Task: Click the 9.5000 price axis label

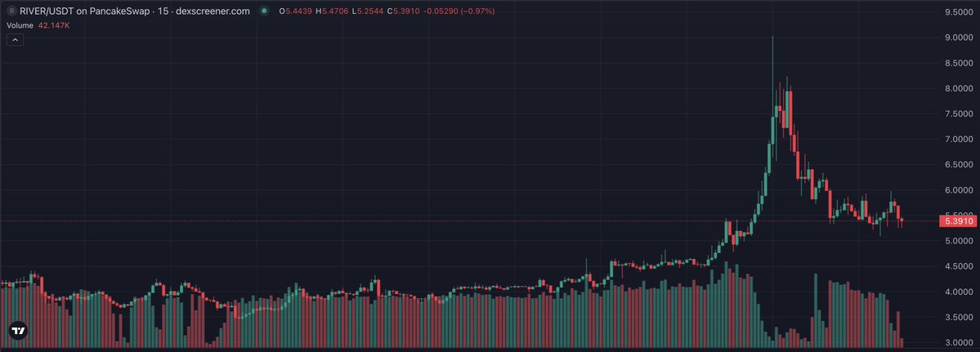Action: [x=958, y=12]
